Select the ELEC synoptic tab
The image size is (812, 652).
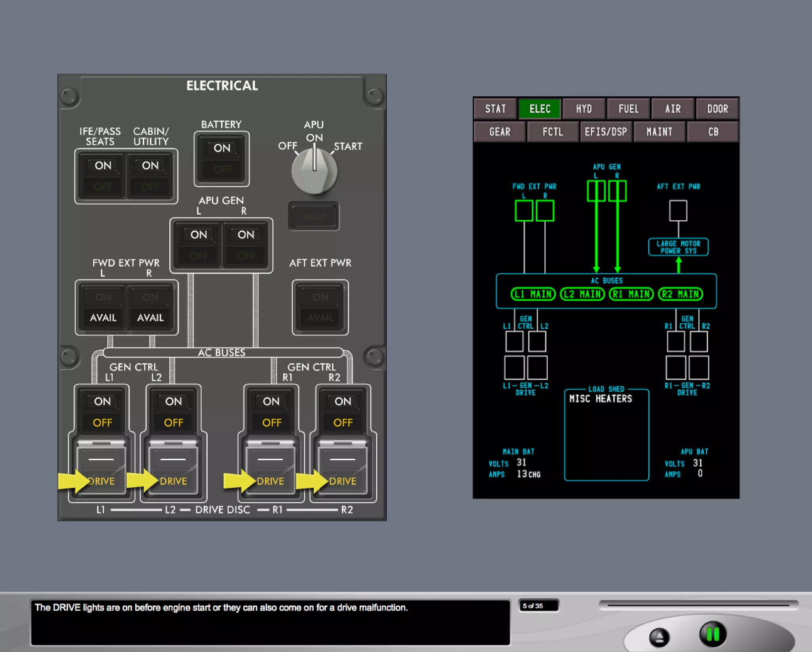[540, 109]
